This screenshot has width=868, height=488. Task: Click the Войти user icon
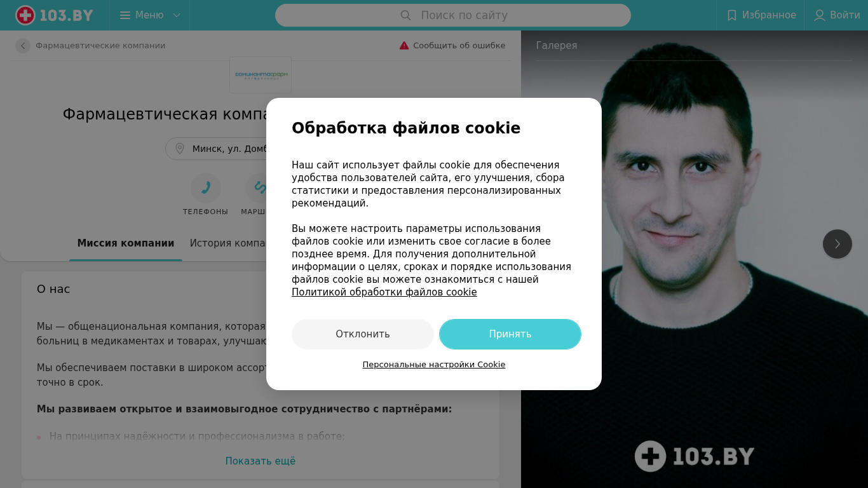(820, 15)
